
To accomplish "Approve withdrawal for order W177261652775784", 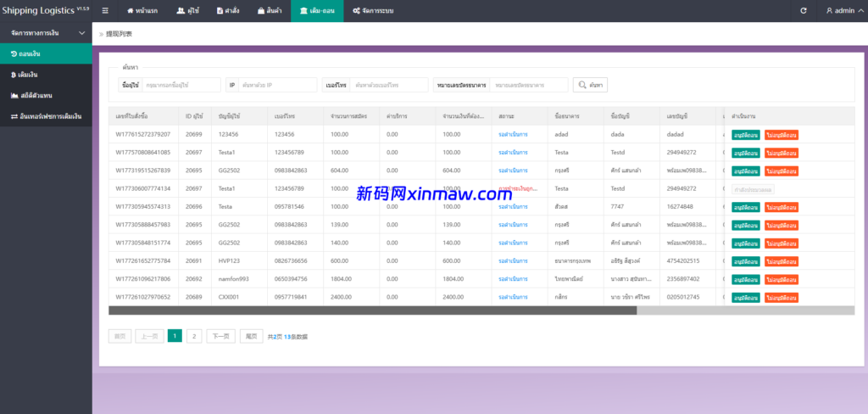I will point(746,261).
